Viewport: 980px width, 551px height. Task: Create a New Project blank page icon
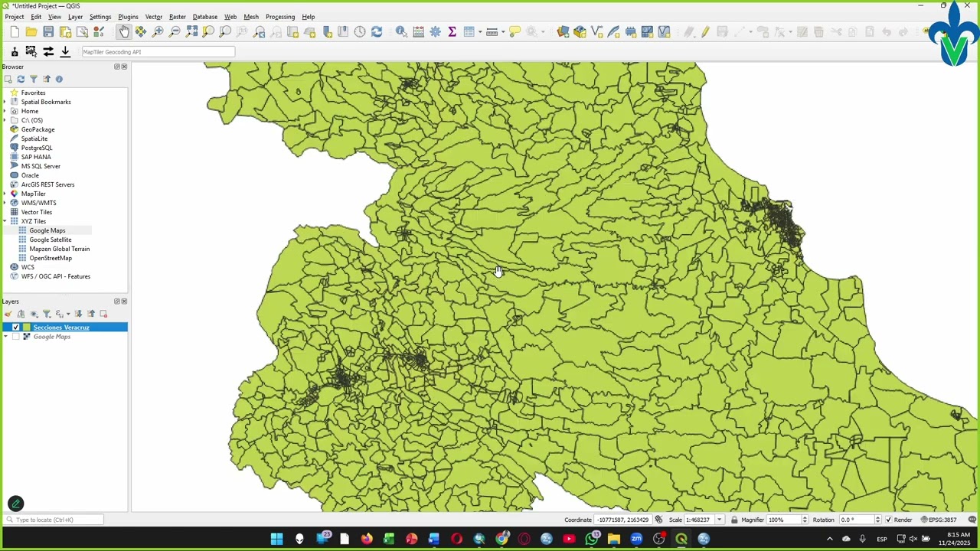pos(15,31)
